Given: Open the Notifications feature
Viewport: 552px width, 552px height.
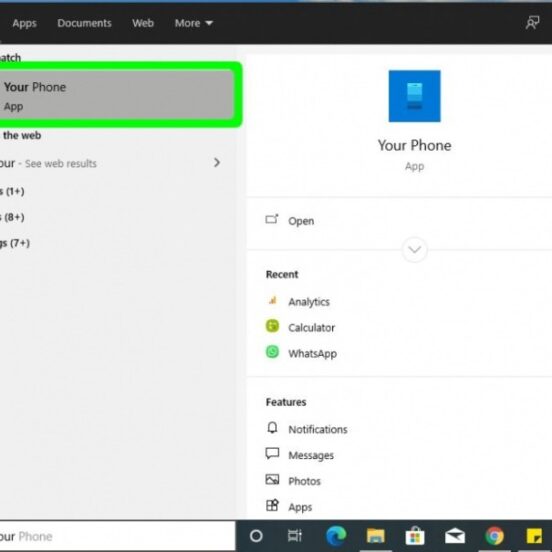Looking at the screenshot, I should click(318, 429).
